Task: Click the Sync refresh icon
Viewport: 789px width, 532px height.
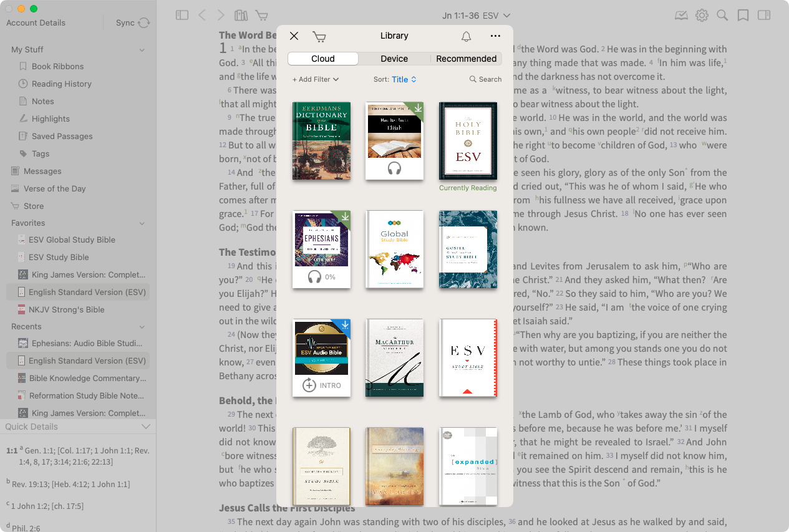Action: [144, 23]
